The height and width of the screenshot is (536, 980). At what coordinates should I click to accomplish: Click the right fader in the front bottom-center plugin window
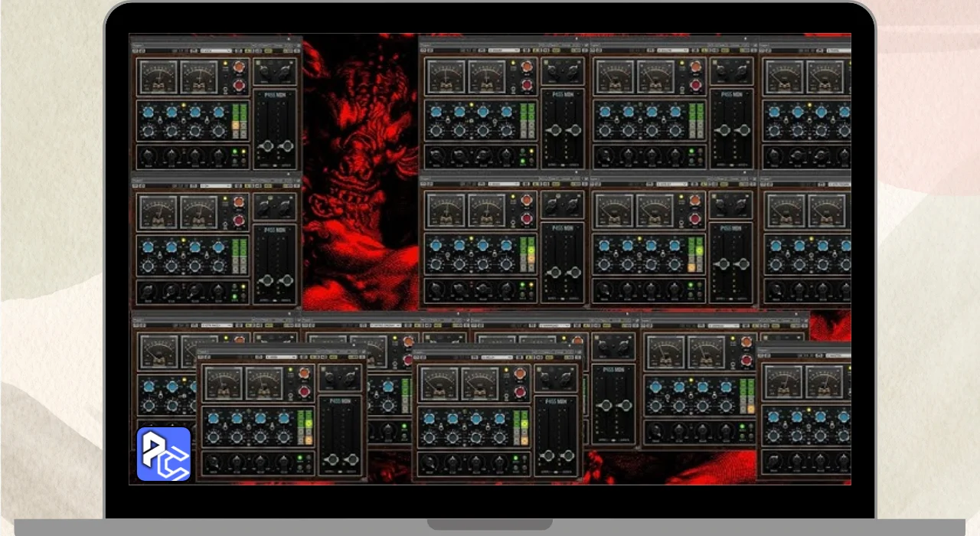568,456
